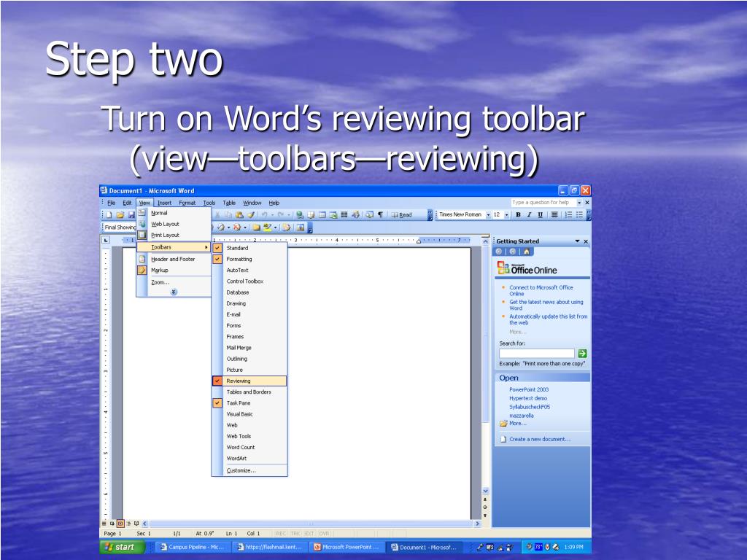The width and height of the screenshot is (747, 560).
Task: Click the Home icon in Getting Started pane
Action: click(x=527, y=252)
